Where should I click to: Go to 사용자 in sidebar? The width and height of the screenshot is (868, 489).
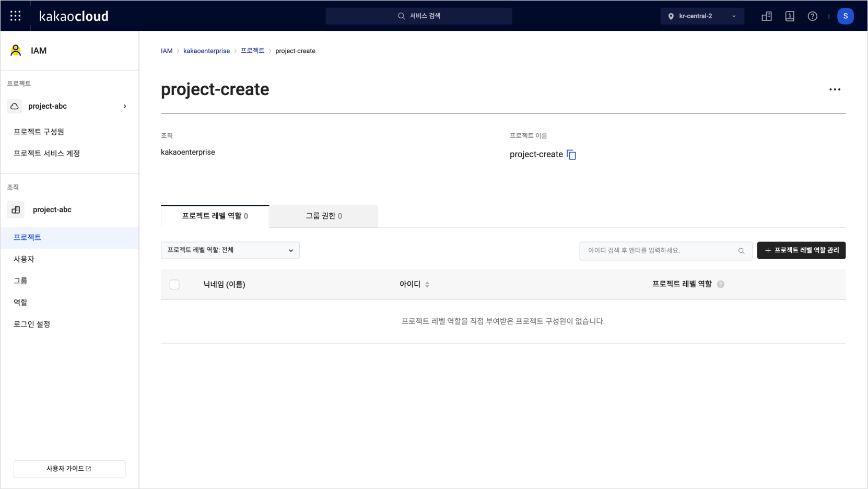click(x=24, y=259)
